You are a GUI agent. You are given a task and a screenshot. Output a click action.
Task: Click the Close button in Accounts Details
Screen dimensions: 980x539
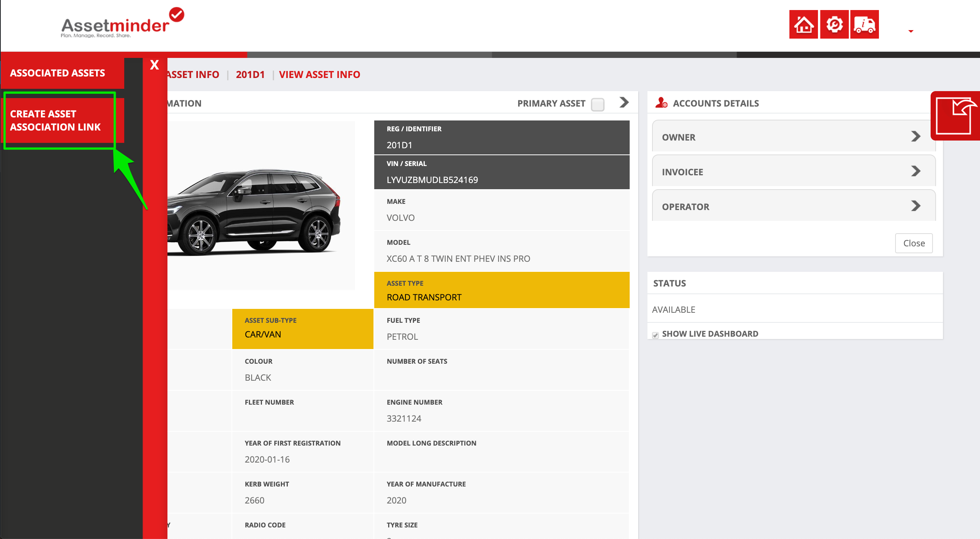(x=914, y=243)
